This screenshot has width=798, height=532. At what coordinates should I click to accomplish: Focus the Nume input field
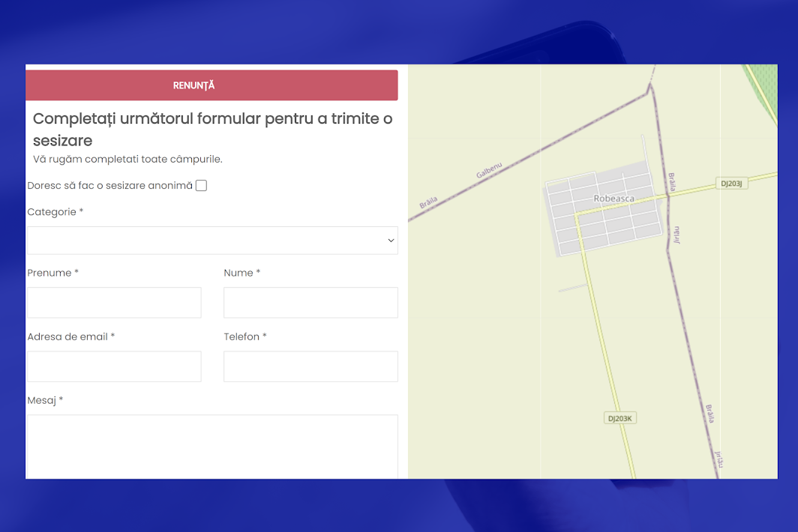pyautogui.click(x=310, y=303)
